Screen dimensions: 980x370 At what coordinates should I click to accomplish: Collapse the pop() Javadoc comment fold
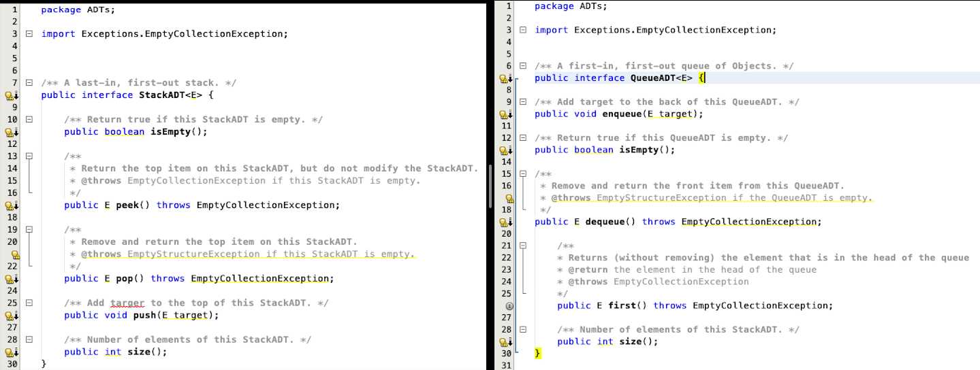(x=29, y=230)
